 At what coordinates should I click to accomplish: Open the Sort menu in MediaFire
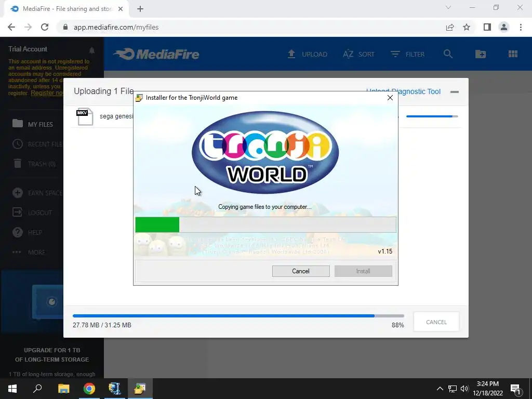[358, 54]
